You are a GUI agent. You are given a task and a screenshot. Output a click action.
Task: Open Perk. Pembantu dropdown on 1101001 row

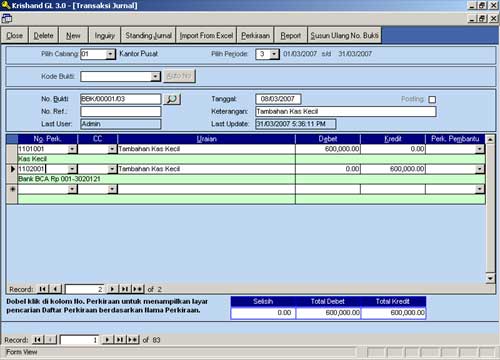pos(479,149)
